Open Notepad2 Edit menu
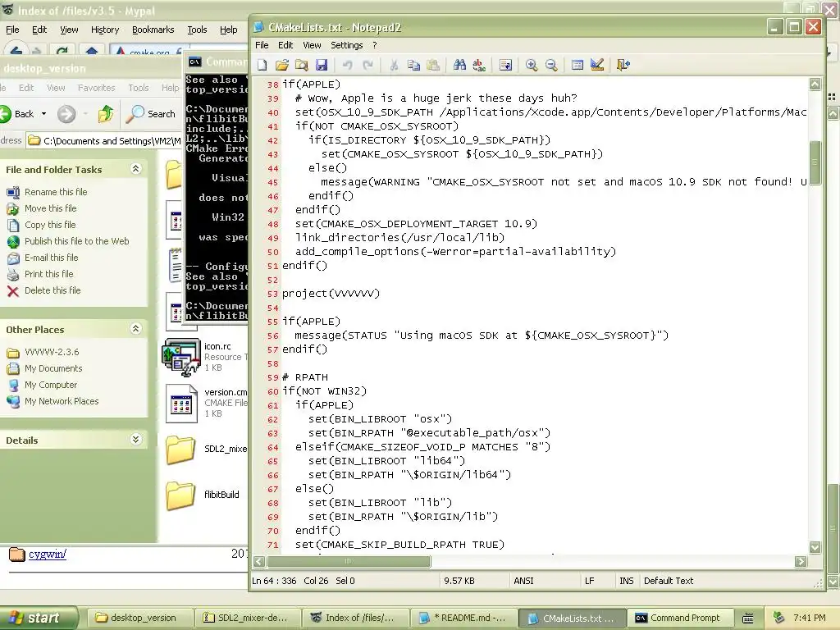Screen dimensions: 840x630 pos(285,45)
